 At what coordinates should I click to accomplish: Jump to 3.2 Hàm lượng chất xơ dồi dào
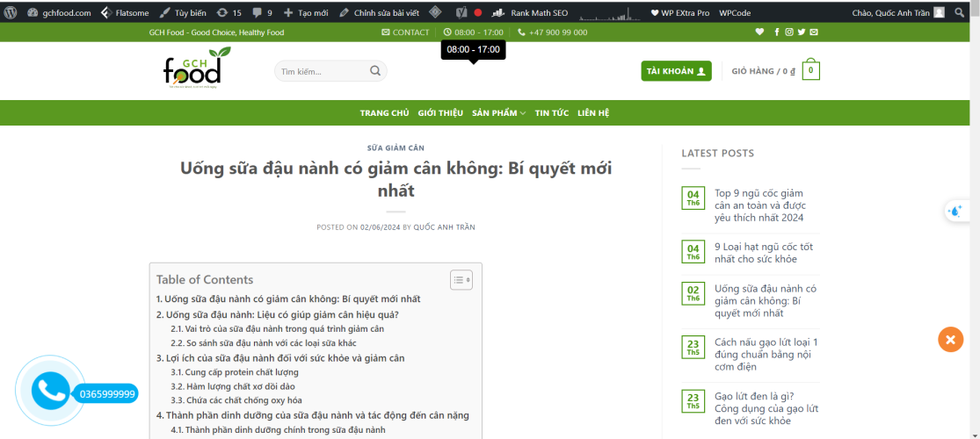(x=233, y=386)
